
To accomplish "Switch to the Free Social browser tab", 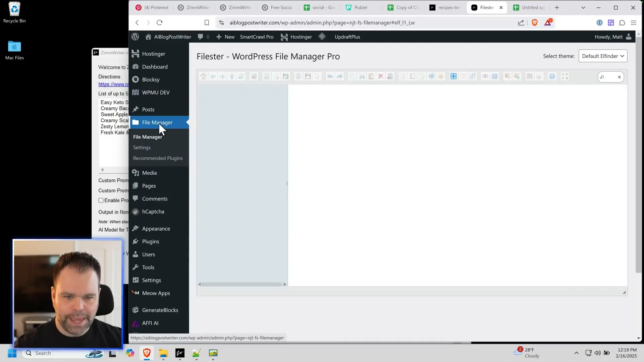I will click(277, 7).
